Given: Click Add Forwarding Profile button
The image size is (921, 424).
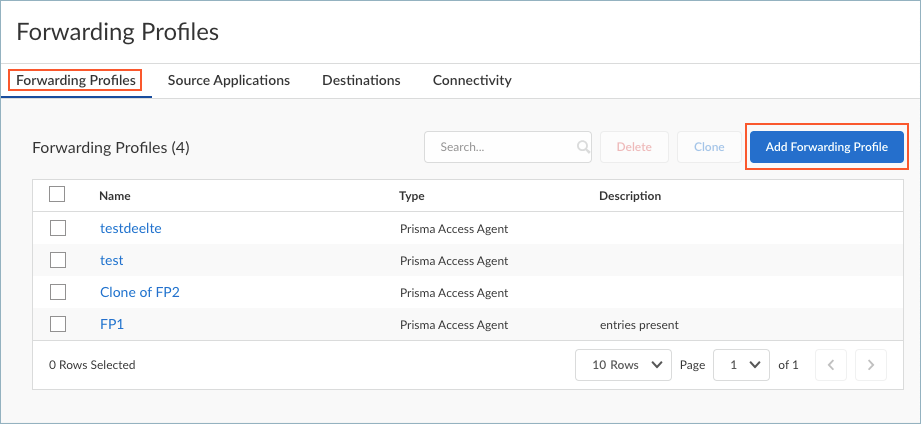Looking at the screenshot, I should pyautogui.click(x=826, y=147).
